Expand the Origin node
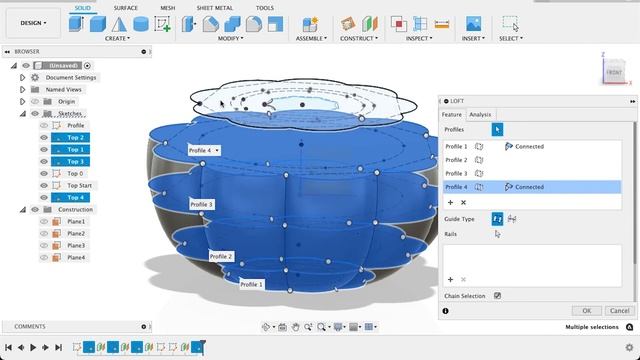The height and width of the screenshot is (360, 640). (22, 101)
